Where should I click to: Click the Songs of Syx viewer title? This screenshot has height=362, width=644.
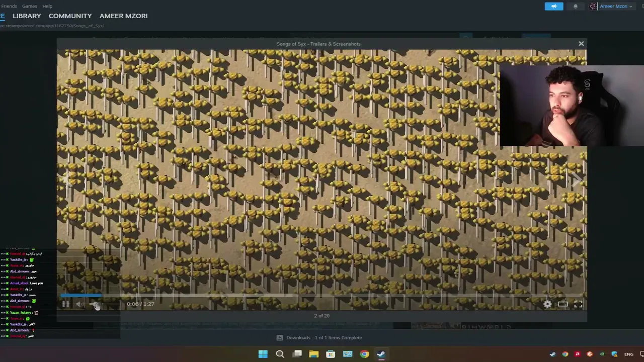pos(318,44)
